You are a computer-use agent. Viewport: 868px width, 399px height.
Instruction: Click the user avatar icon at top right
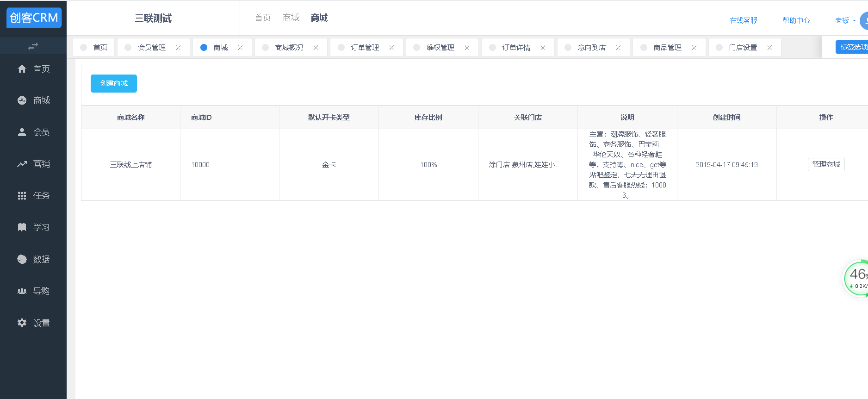tap(864, 20)
